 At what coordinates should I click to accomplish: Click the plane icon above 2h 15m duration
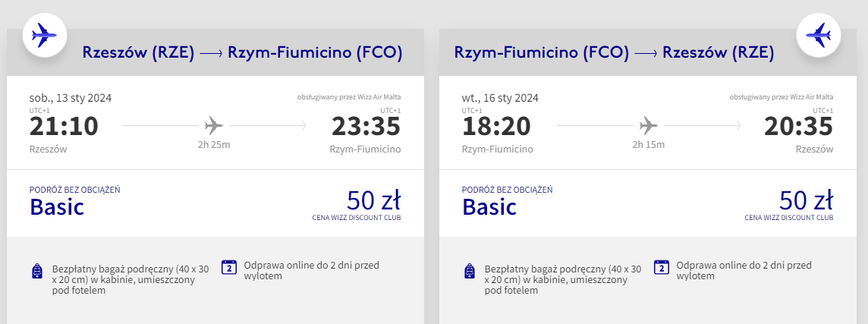click(648, 124)
